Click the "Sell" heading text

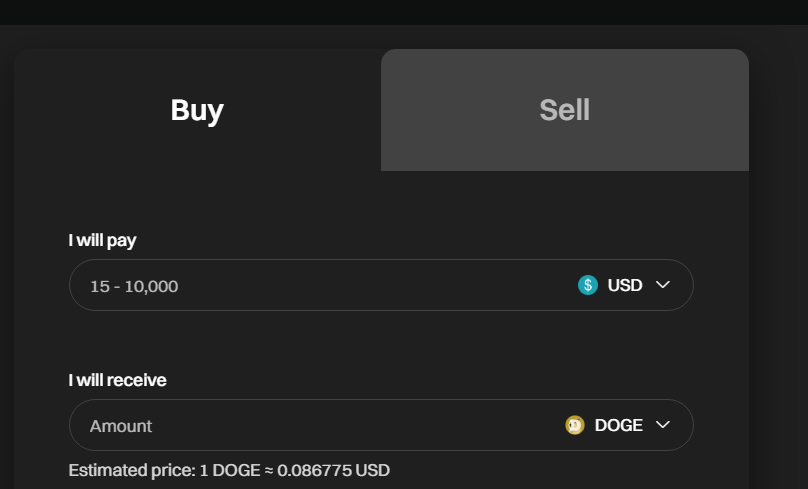click(x=564, y=110)
